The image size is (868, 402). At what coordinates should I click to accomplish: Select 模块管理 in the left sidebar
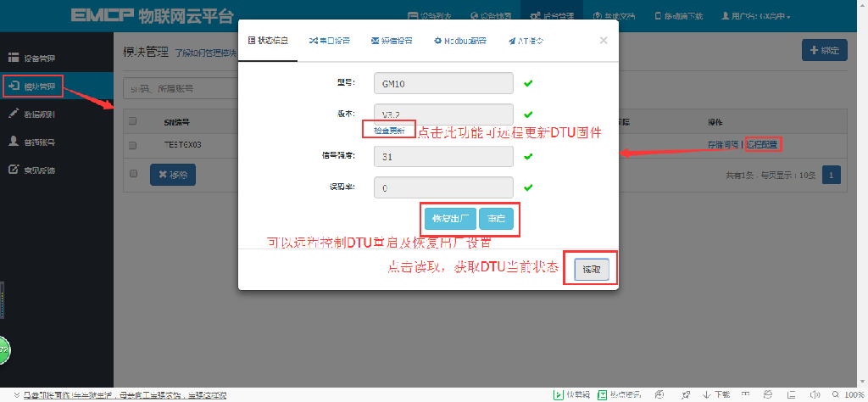pos(34,87)
